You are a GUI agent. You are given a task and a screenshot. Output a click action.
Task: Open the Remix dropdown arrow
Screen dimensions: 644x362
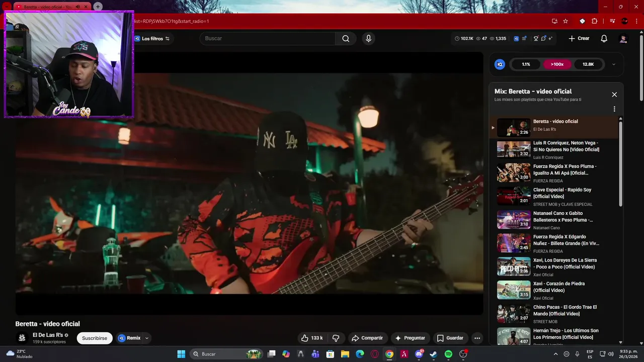(147, 338)
